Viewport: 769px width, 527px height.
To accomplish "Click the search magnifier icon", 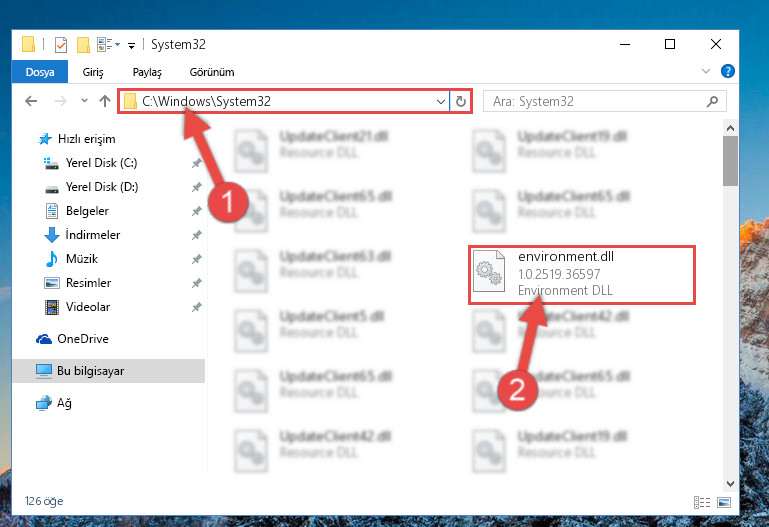I will [x=712, y=101].
